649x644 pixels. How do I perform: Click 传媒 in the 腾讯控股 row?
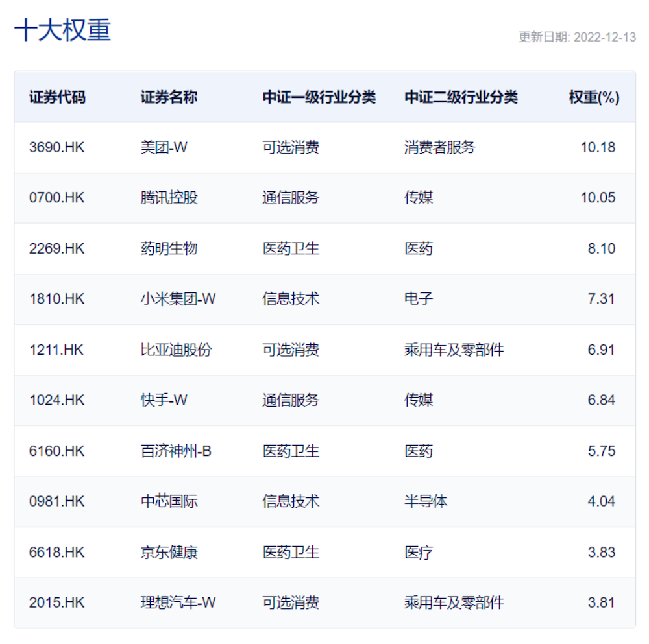coord(419,197)
